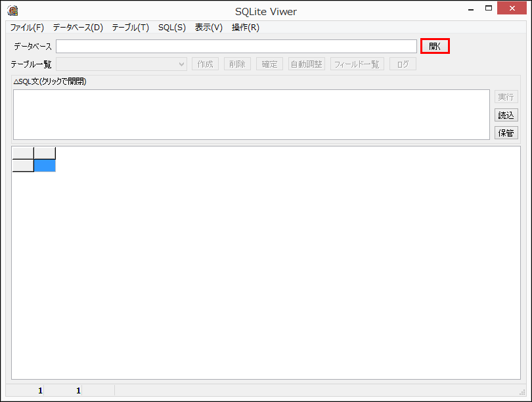Minimize the SQLite Viwer window
The width and height of the screenshot is (532, 402).
tap(471, 9)
